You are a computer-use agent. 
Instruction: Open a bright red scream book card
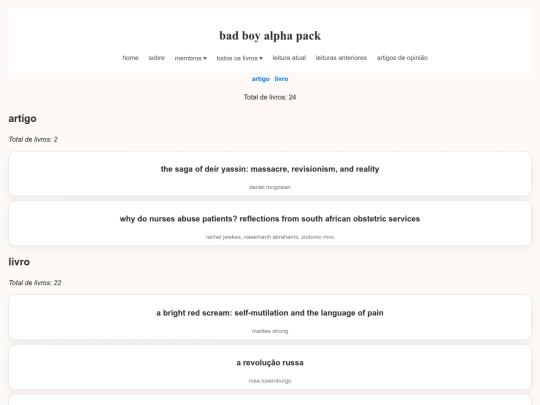(270, 317)
